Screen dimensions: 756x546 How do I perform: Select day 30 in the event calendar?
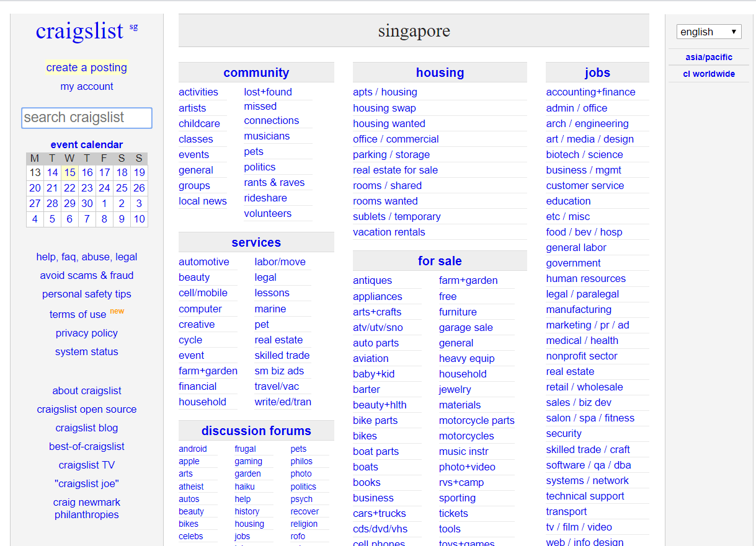coord(87,203)
